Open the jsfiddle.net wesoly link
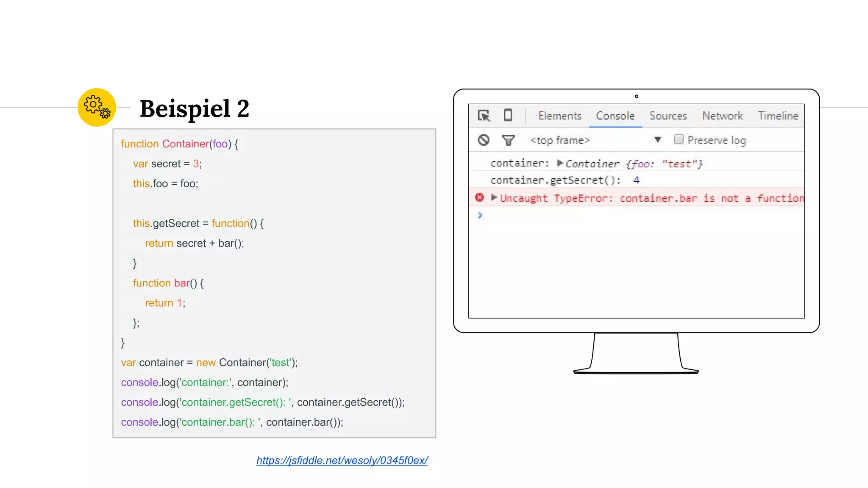The height and width of the screenshot is (488, 868). pos(342,460)
